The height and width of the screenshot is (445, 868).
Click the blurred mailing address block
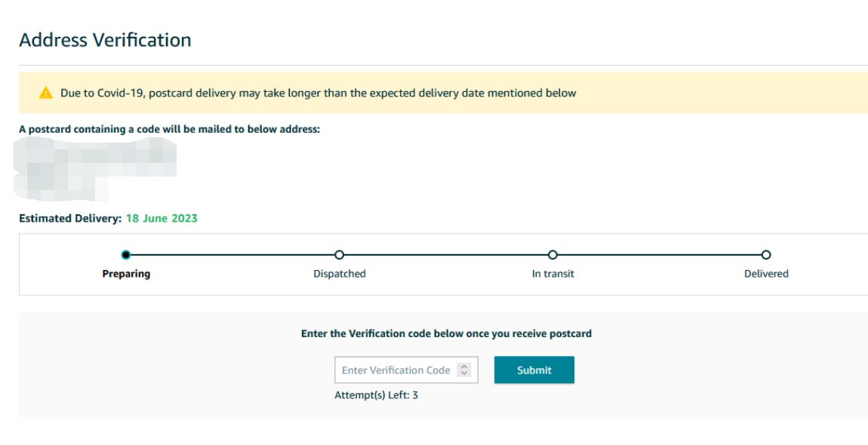click(95, 169)
